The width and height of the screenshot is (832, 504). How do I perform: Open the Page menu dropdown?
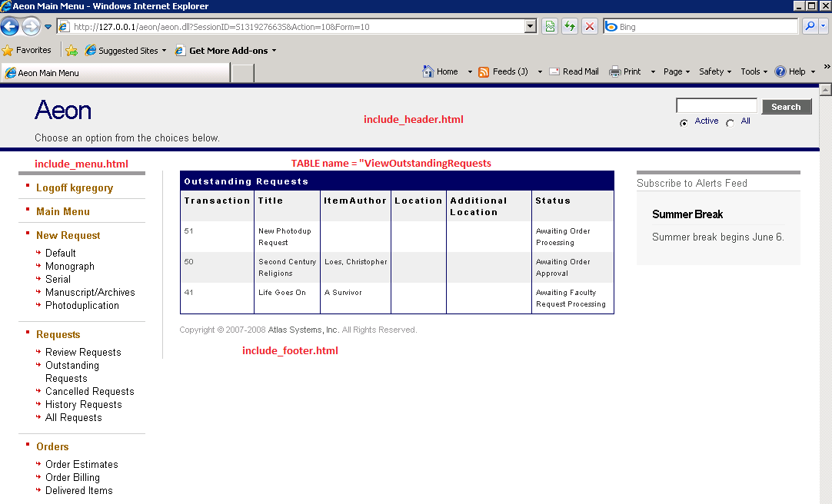coord(677,71)
